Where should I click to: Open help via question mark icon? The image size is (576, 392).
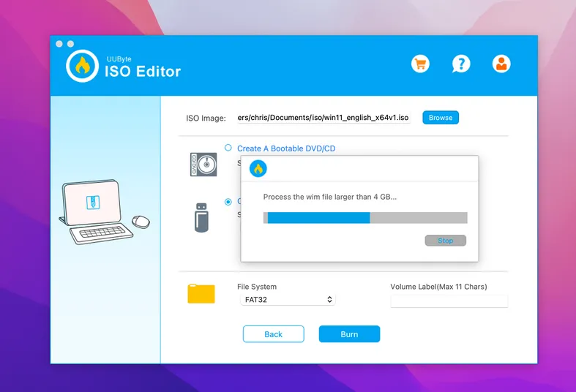(x=460, y=64)
